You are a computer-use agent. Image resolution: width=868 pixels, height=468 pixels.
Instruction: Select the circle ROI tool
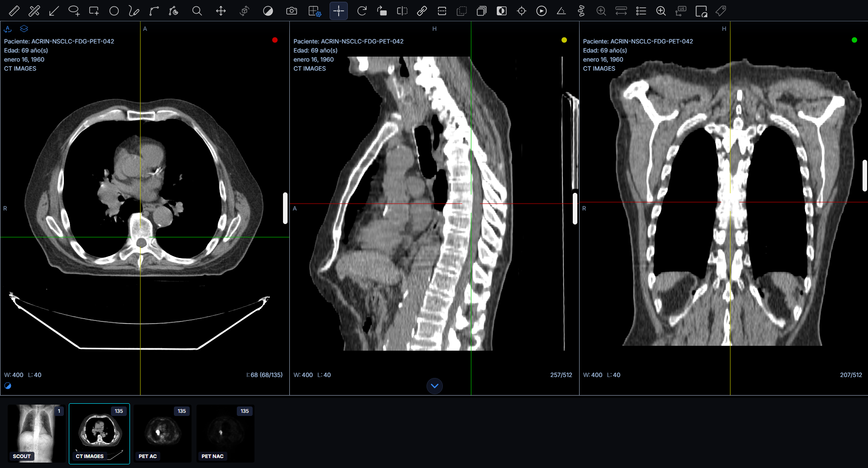(114, 11)
